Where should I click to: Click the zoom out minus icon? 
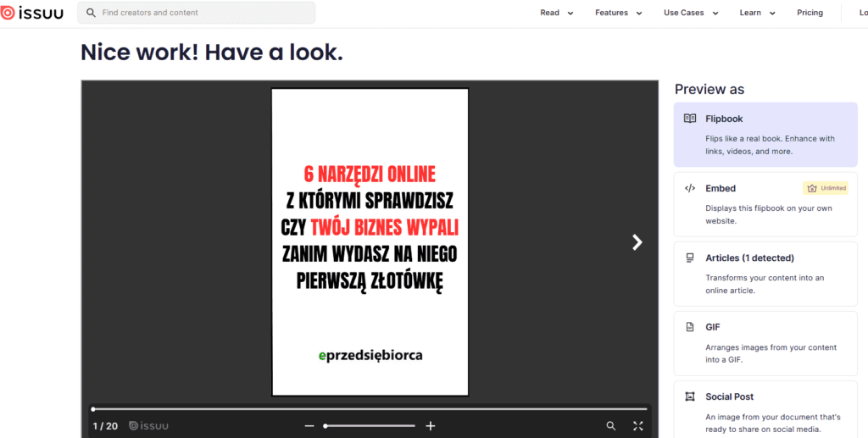(309, 426)
